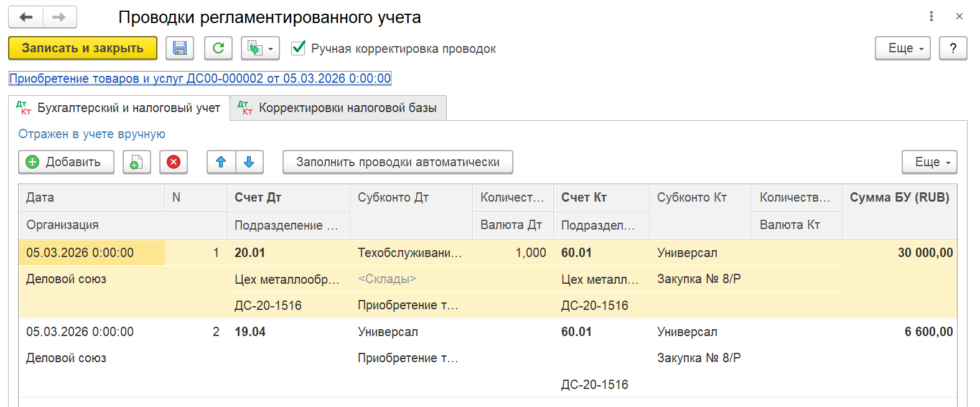Move row down with the blue down arrow
This screenshot has width=980, height=407.
249,162
